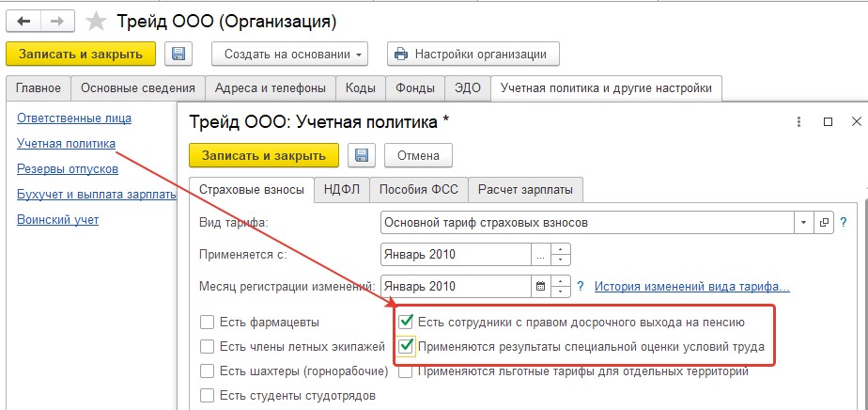Screen dimensions: 868x410
Task: Enable the 'Есть фармацевты' checkbox
Action: coord(207,322)
